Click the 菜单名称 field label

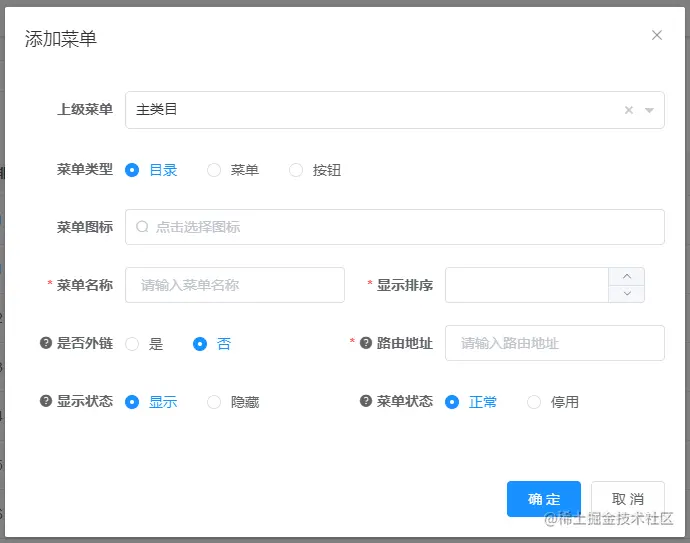pyautogui.click(x=85, y=285)
